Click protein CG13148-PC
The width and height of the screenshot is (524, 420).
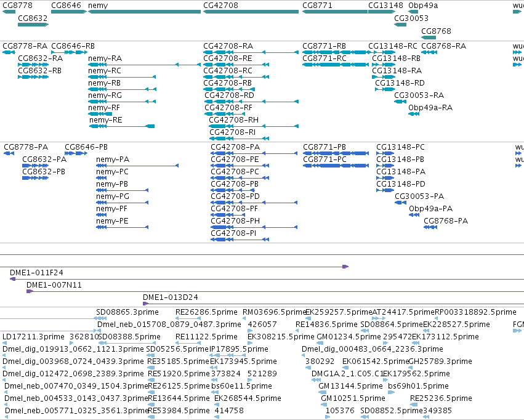[400, 147]
